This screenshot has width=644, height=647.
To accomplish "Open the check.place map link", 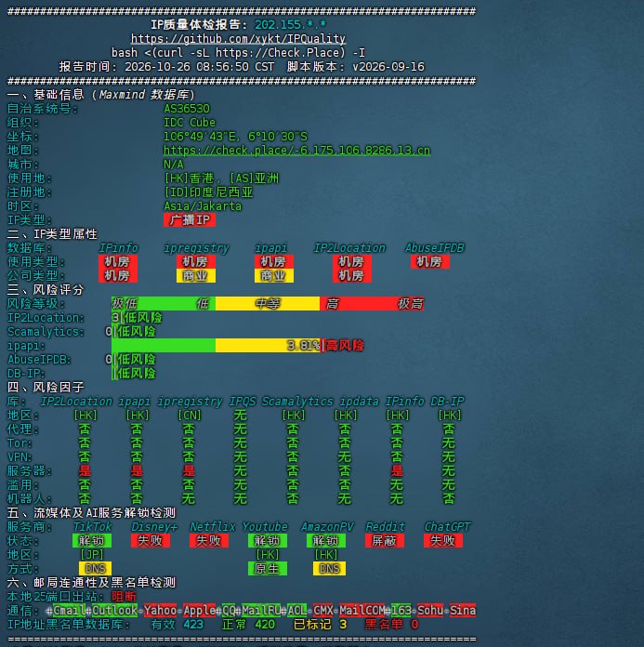I will tap(296, 151).
